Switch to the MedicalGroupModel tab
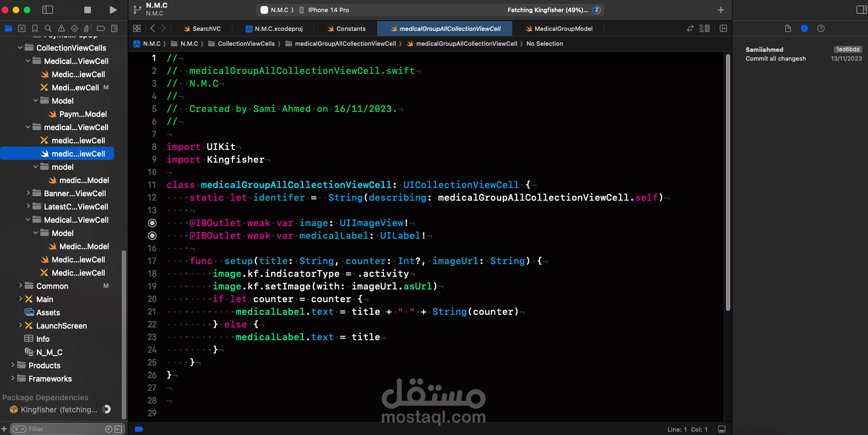Viewport: 868px width, 435px height. [x=559, y=29]
